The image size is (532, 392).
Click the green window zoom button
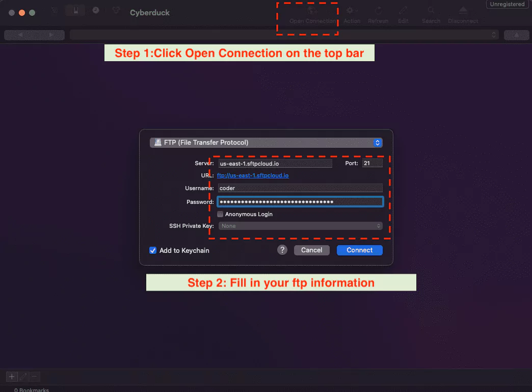click(x=32, y=13)
